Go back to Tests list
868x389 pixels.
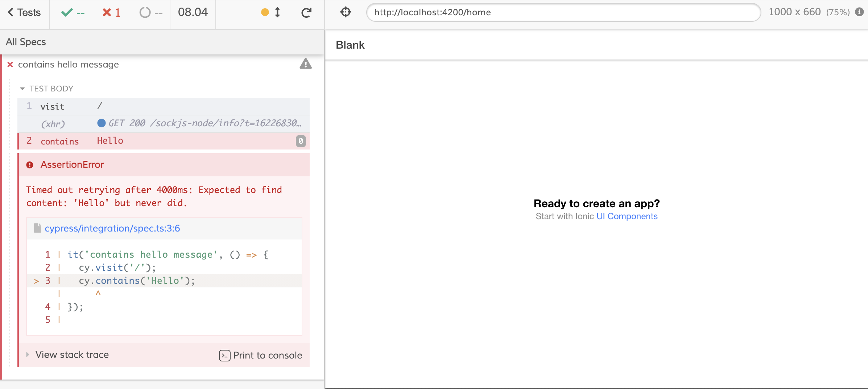point(24,12)
